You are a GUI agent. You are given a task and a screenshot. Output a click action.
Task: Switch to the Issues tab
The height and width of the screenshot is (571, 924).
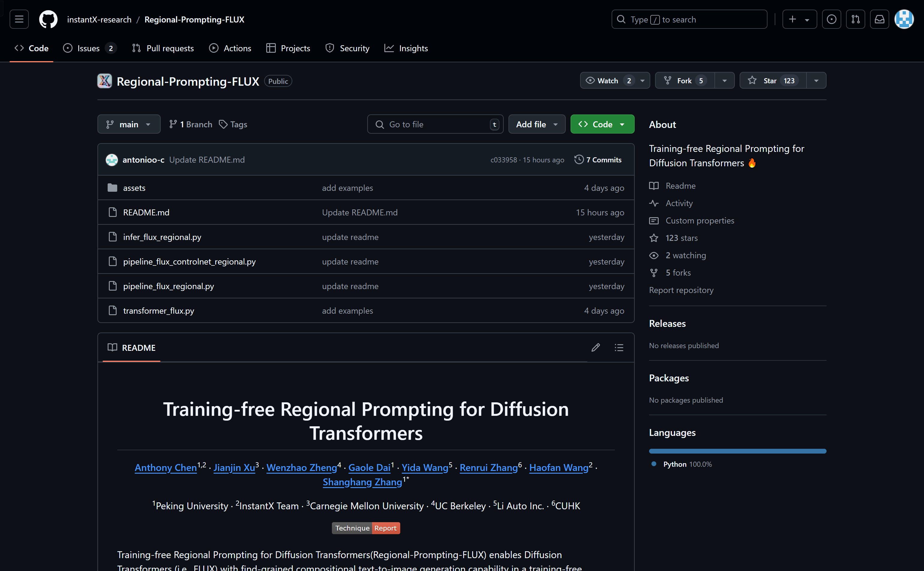point(90,48)
